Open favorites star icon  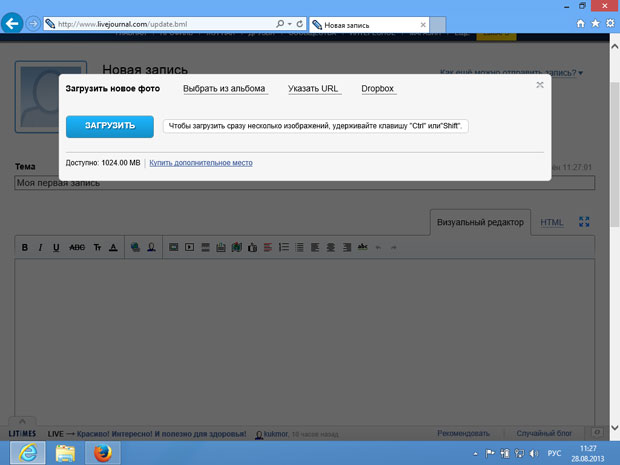[x=595, y=22]
